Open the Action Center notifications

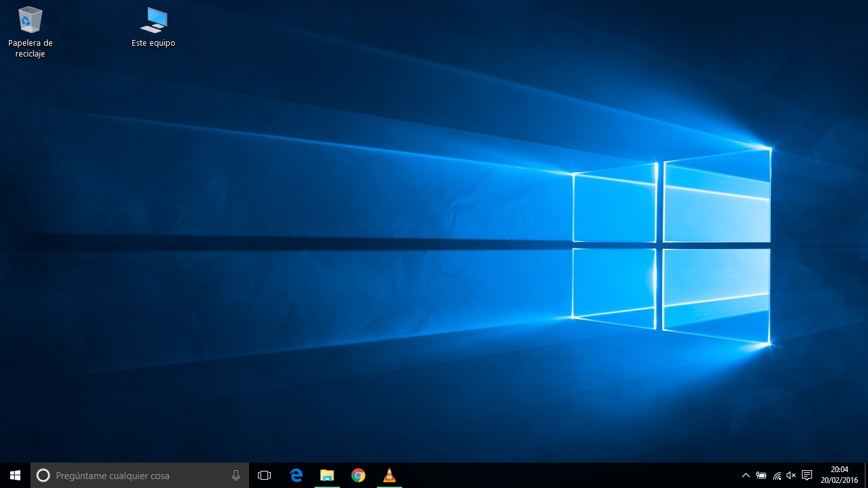807,475
